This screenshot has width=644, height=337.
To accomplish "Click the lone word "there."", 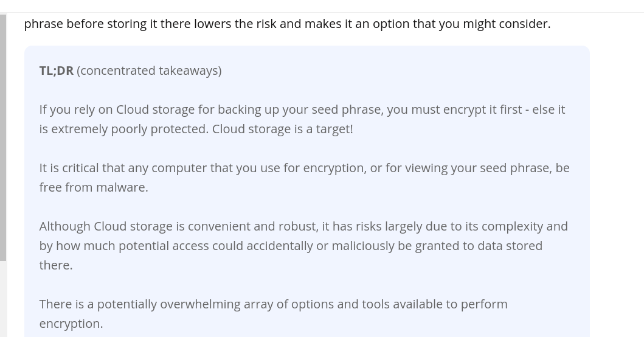I will (56, 265).
